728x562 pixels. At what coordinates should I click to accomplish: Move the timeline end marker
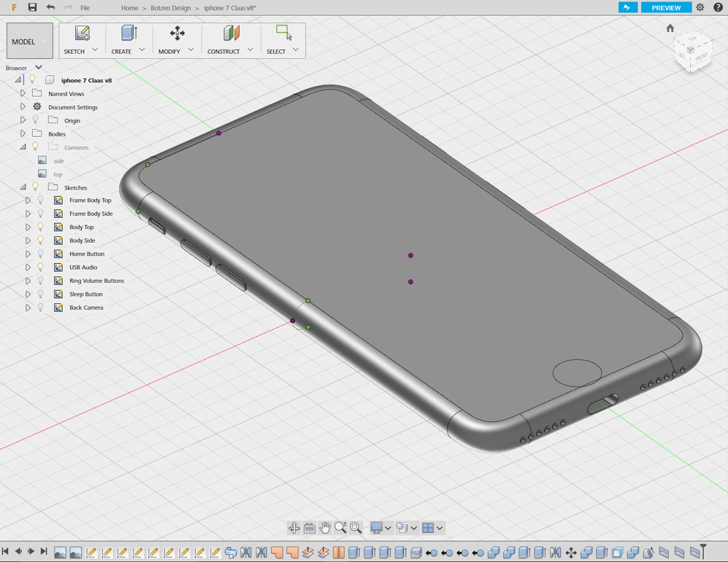click(703, 551)
